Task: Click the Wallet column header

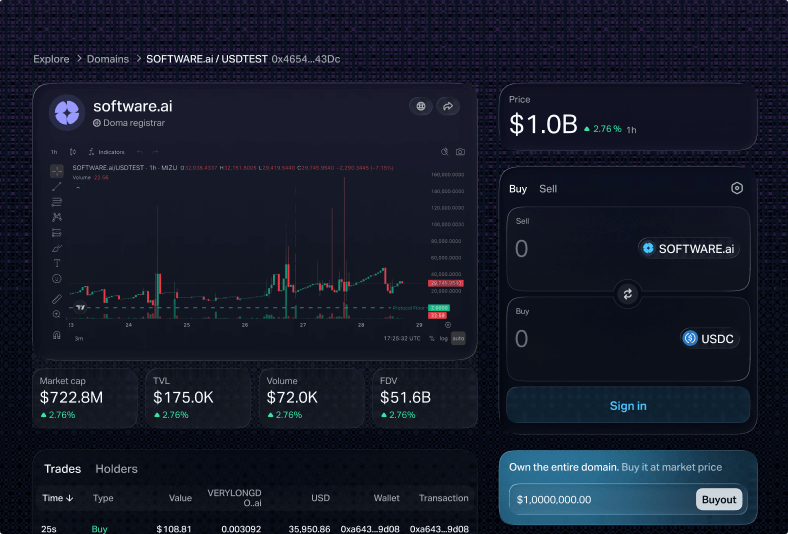Action: tap(386, 498)
